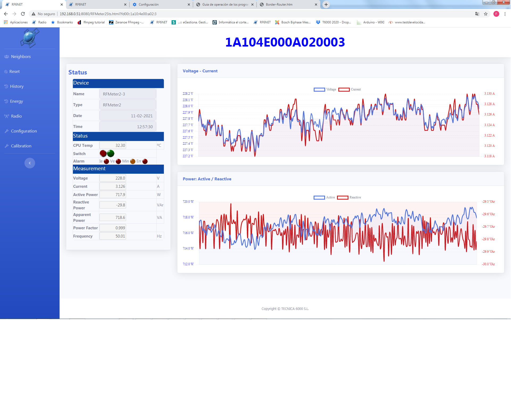
Task: Open Chrome three-dot menu
Action: tap(505, 14)
